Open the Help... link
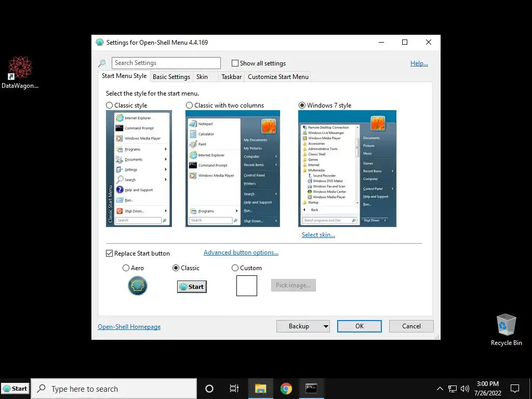This screenshot has height=399, width=532. pyautogui.click(x=419, y=63)
